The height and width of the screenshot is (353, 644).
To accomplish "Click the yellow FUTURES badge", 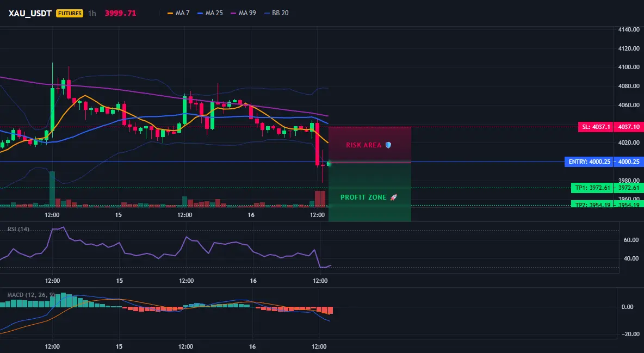I will click(x=70, y=13).
